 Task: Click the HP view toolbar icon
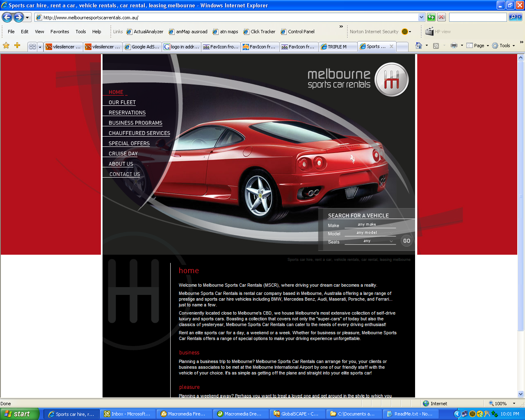pyautogui.click(x=438, y=32)
